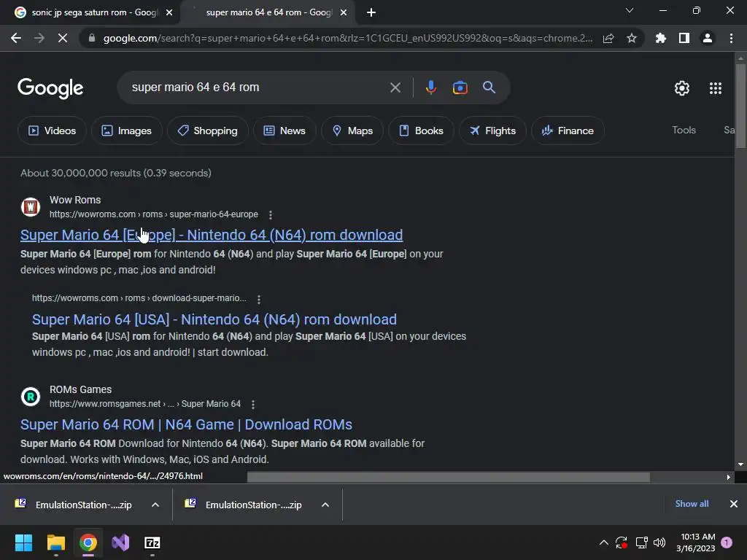Open options for ROMs Games result

click(253, 404)
